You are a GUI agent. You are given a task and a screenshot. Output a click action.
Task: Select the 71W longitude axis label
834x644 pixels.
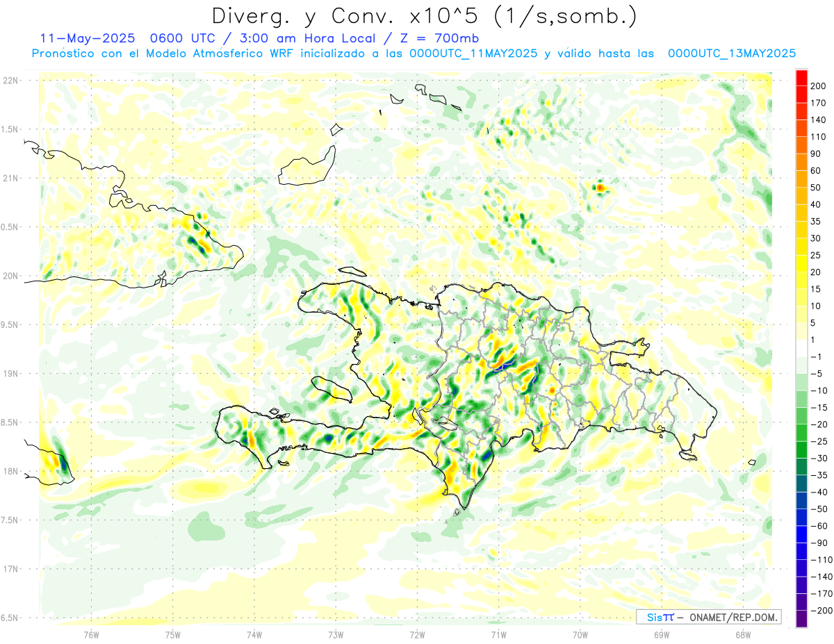click(x=498, y=634)
